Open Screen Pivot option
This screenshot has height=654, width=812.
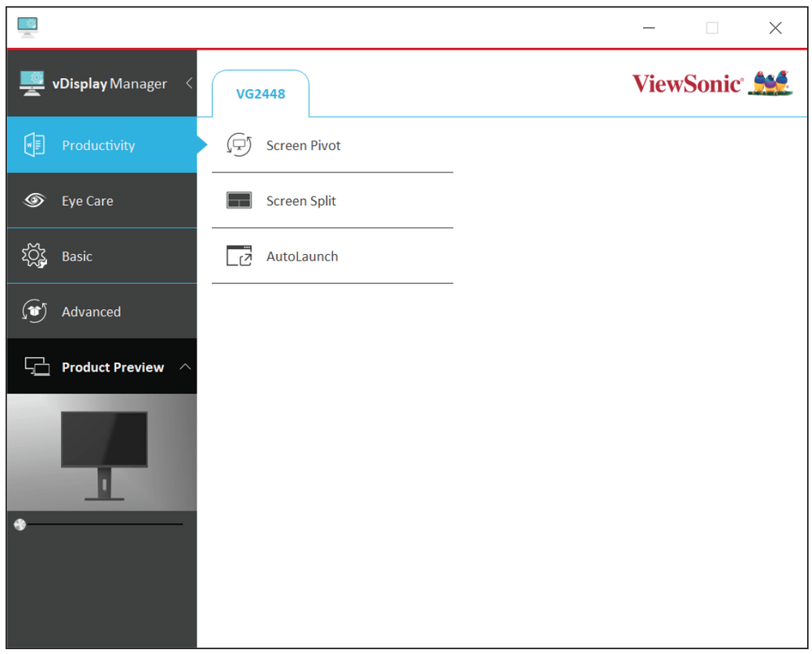tap(332, 145)
